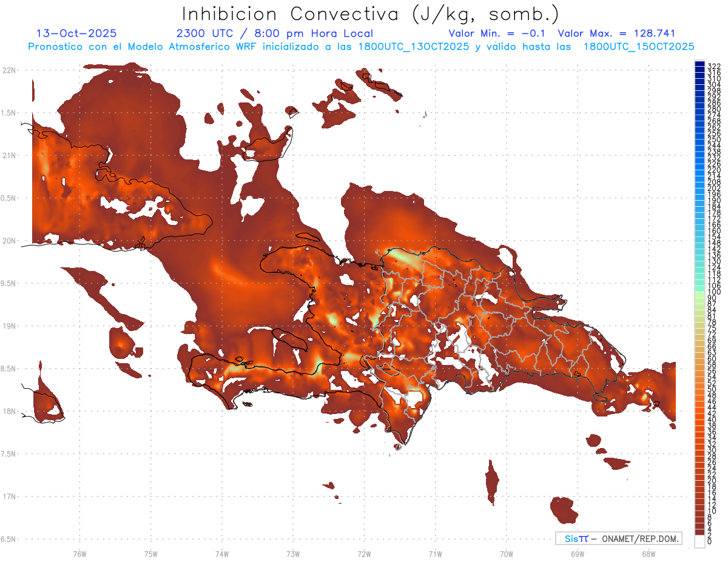
Task: Click the 68W longitude axis label
Action: coord(649,553)
